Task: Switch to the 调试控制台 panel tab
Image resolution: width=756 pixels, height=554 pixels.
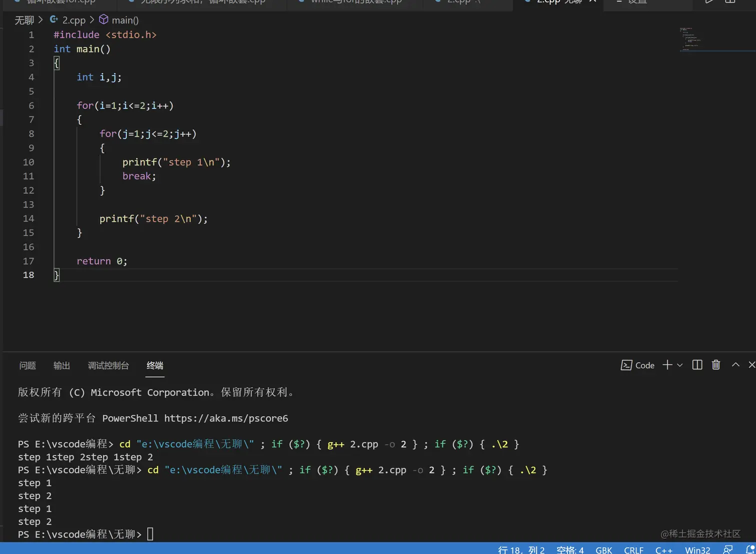Action: pyautogui.click(x=108, y=365)
